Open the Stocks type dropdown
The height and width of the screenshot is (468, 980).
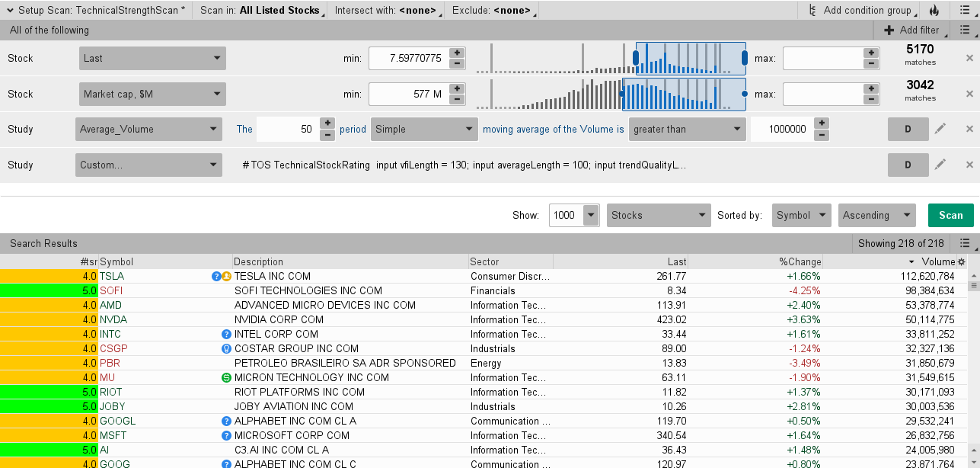(659, 215)
